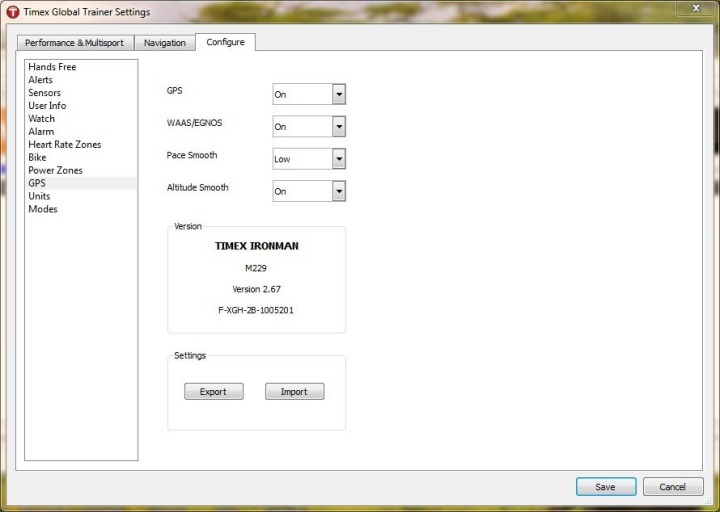Click the Pace Smooth label
Screen dimensions: 720x512
click(192, 155)
